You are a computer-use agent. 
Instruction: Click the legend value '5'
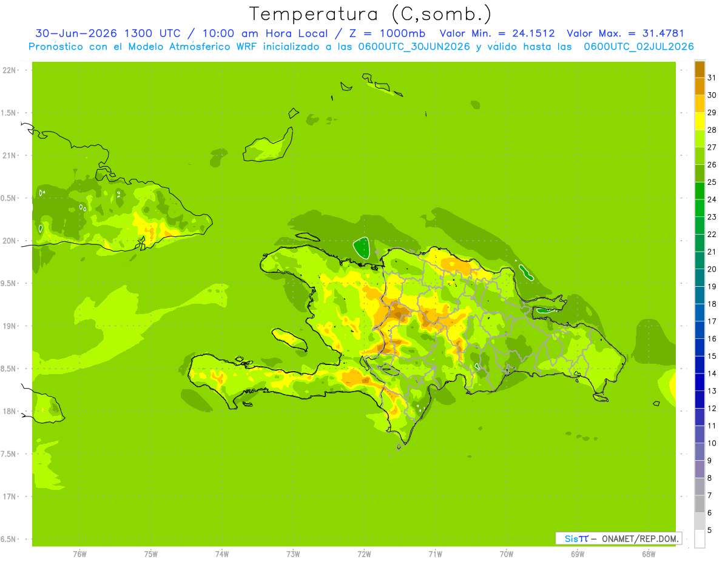710,530
